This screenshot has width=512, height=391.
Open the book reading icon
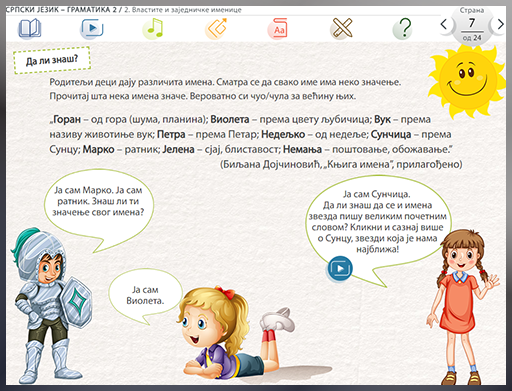click(x=29, y=28)
